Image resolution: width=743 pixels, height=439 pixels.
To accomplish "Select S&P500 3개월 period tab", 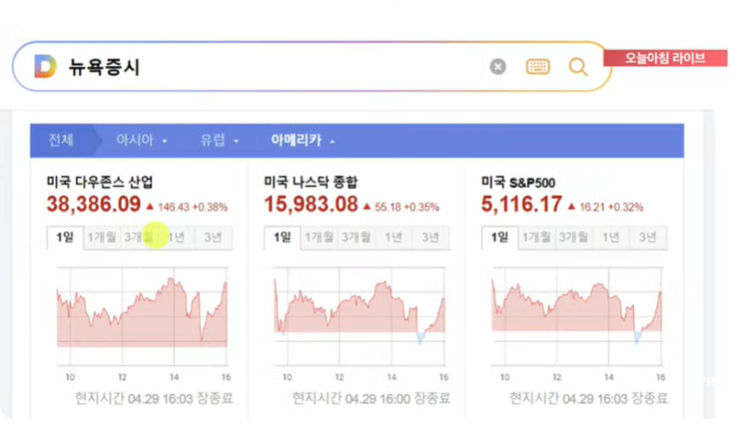I will tap(573, 237).
